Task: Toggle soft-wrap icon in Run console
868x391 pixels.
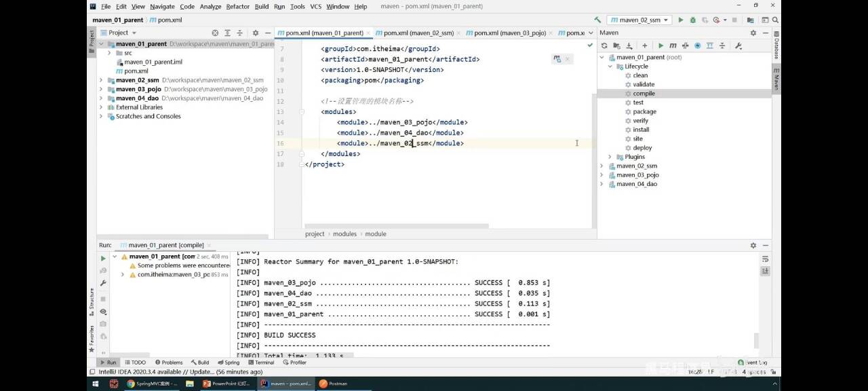Action: (765, 259)
